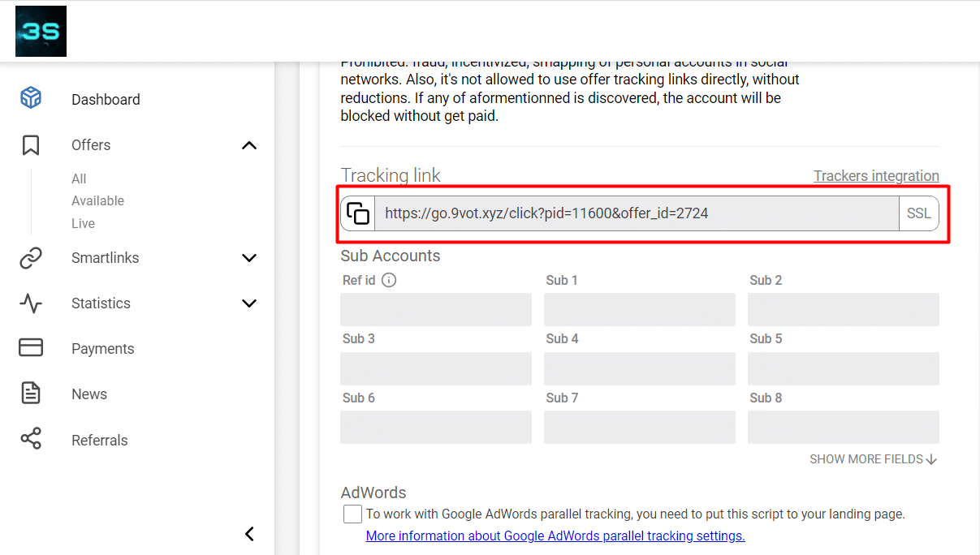This screenshot has height=555, width=980.
Task: Click the Statistics pulse icon
Action: pyautogui.click(x=31, y=303)
